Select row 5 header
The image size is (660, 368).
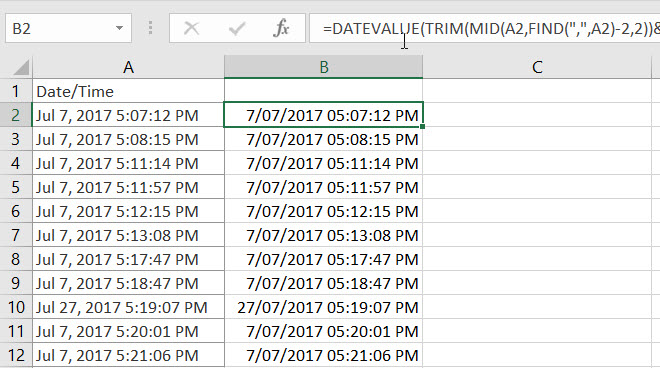click(16, 187)
